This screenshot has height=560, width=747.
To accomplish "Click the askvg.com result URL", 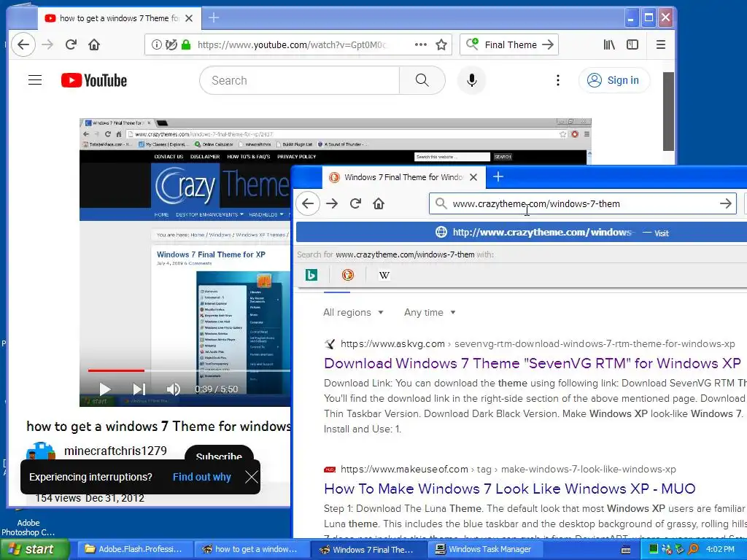I will tap(538, 344).
